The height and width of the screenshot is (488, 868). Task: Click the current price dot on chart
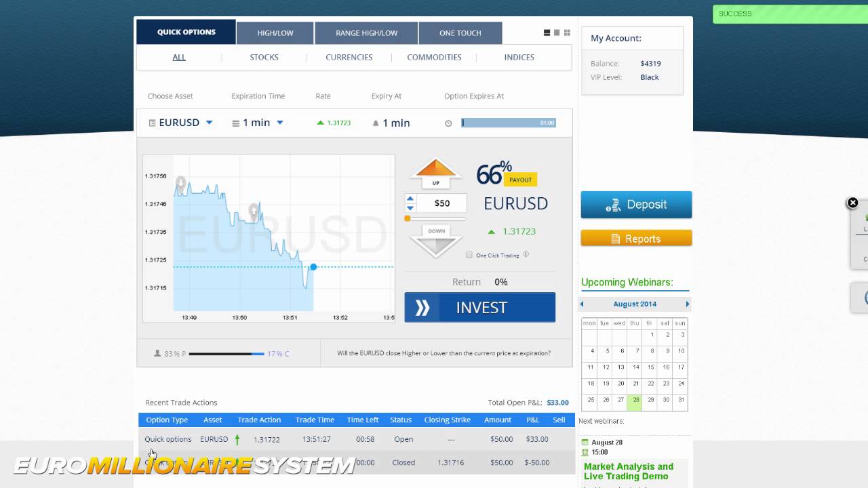pos(313,267)
